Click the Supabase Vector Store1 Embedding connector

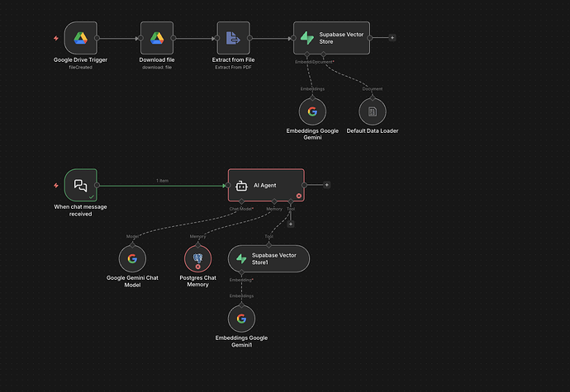pyautogui.click(x=241, y=272)
